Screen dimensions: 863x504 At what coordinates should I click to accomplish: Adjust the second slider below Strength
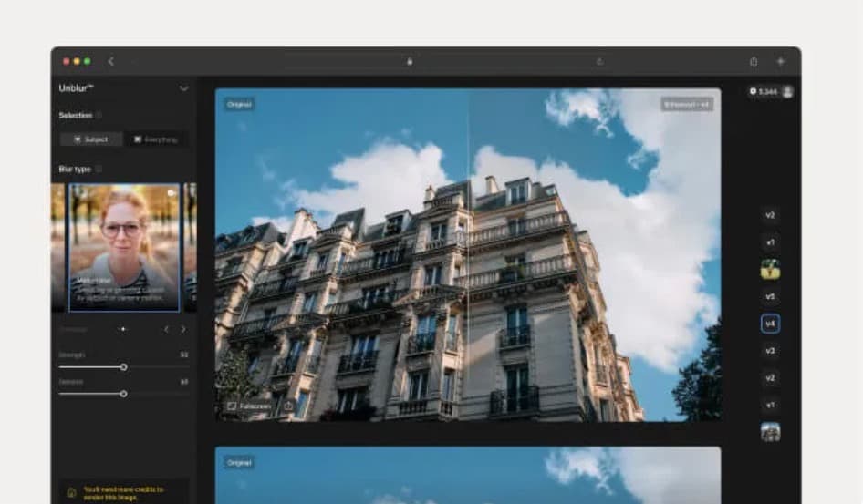(x=124, y=394)
